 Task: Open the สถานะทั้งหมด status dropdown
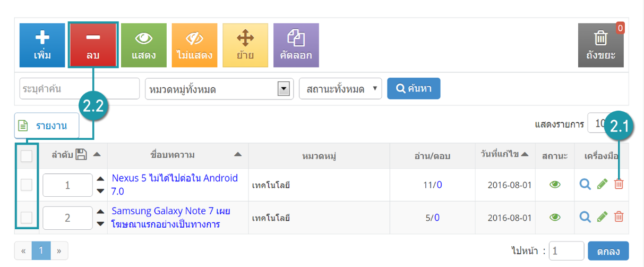coord(340,89)
